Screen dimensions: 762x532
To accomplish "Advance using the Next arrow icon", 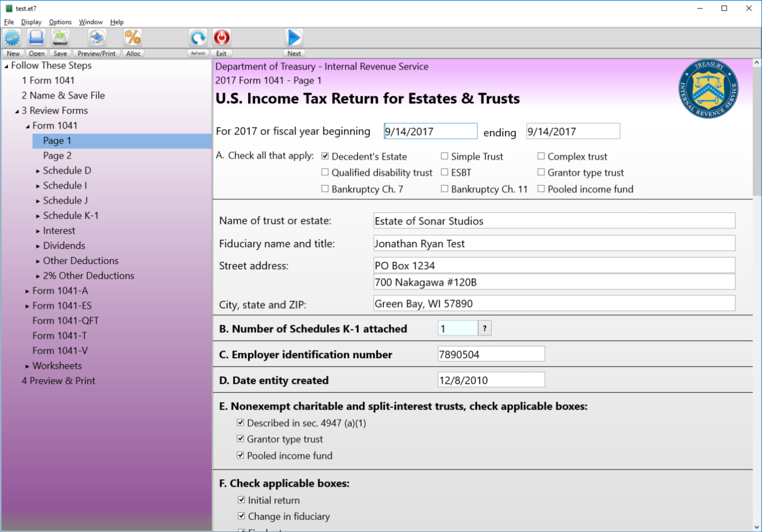I will pyautogui.click(x=294, y=38).
